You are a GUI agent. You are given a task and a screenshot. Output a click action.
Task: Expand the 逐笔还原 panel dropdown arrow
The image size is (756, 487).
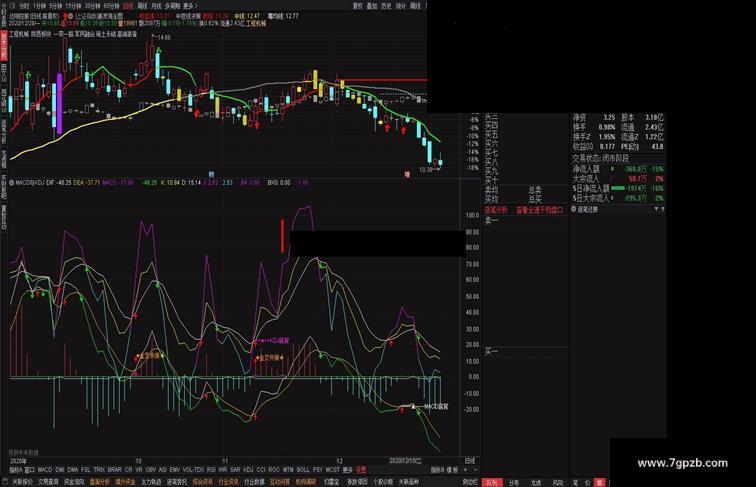pyautogui.click(x=656, y=209)
